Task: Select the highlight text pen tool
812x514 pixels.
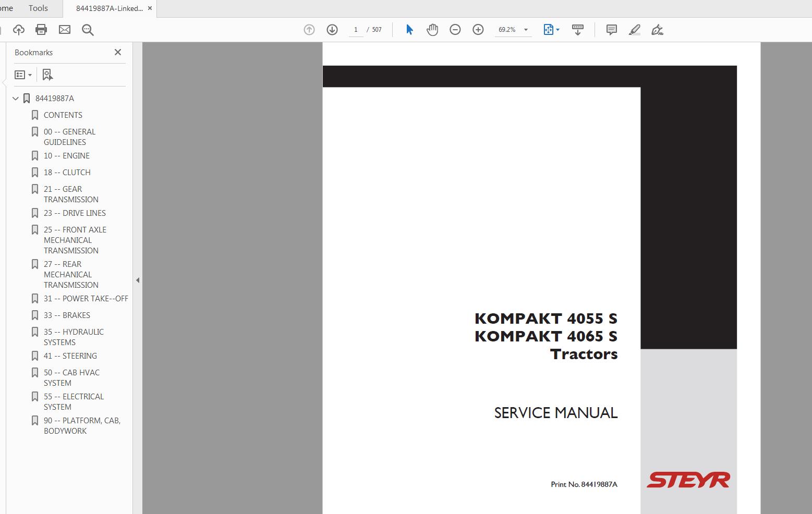Action: pyautogui.click(x=635, y=30)
